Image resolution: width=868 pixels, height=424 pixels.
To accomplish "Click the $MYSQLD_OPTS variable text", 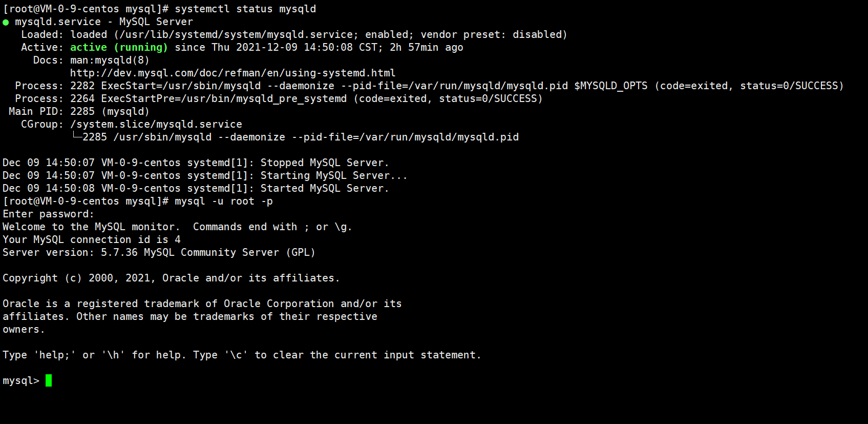I will [610, 86].
